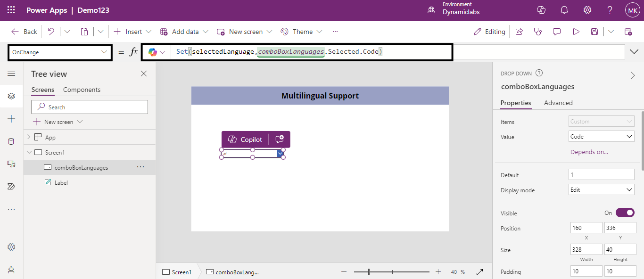Click the Undo arrow icon
644x279 pixels.
click(51, 32)
